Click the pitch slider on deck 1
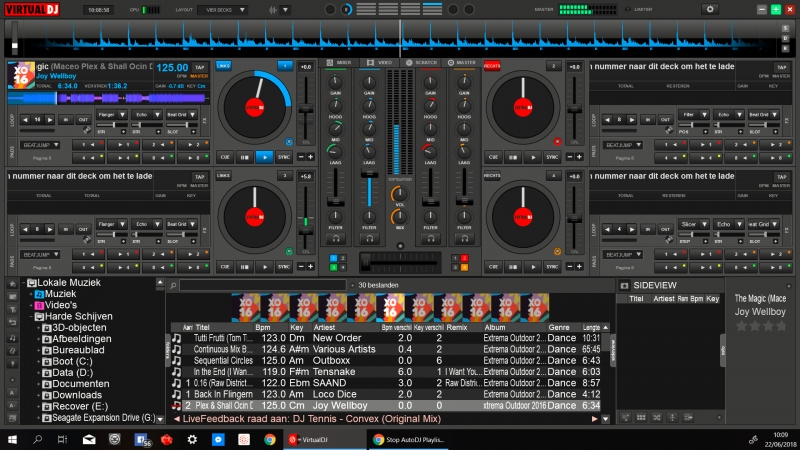Image resolution: width=800 pixels, height=450 pixels. (x=306, y=109)
